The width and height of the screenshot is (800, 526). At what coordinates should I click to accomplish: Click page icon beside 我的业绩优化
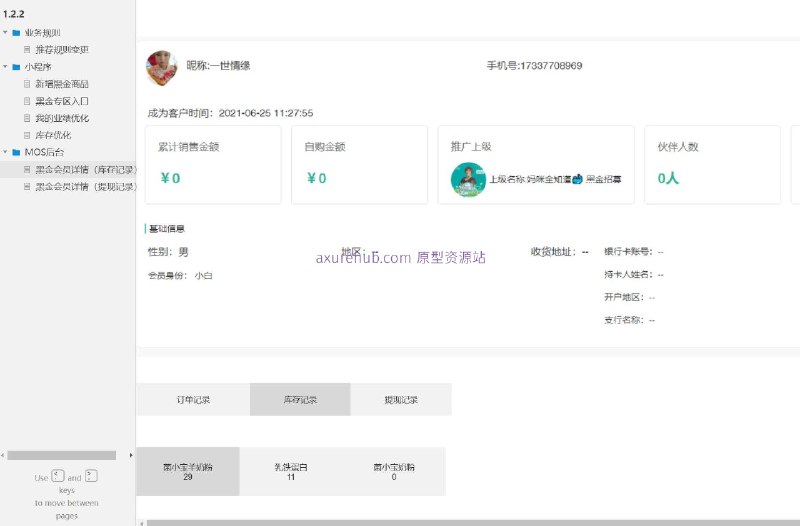point(27,118)
